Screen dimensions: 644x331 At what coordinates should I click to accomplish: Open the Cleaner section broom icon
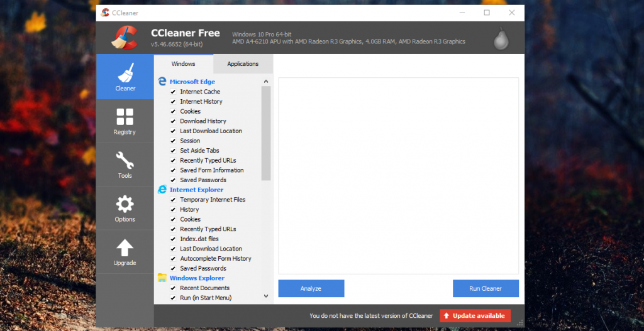(125, 72)
